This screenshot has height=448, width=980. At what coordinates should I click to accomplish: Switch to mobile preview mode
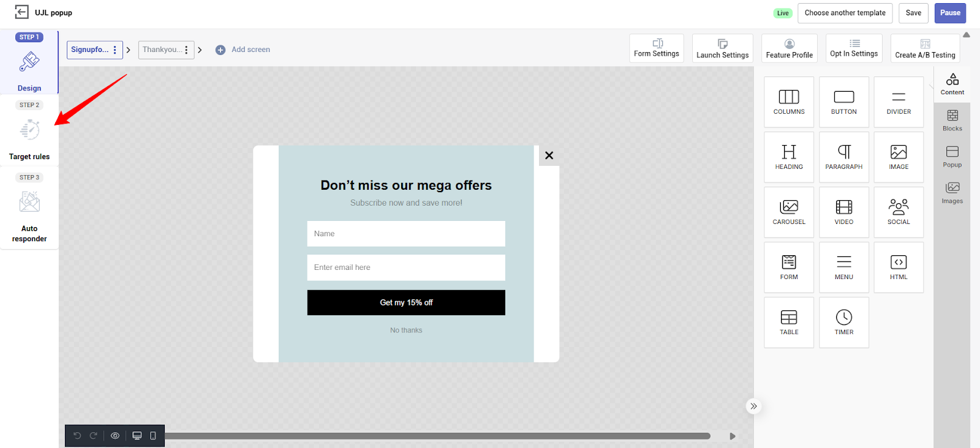click(153, 436)
